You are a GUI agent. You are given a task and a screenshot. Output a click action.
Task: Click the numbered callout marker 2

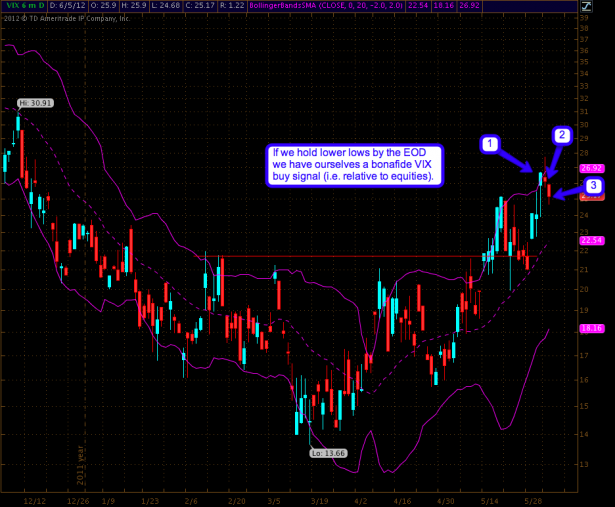click(x=562, y=135)
